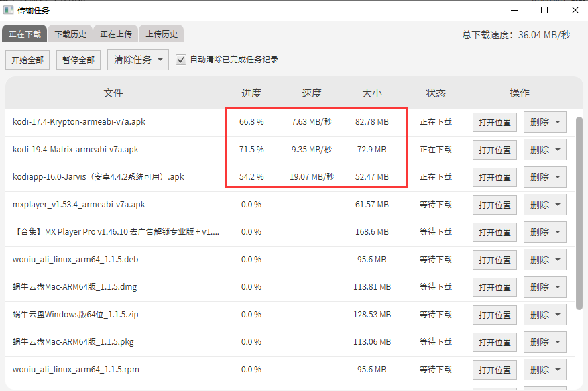This screenshot has width=588, height=391.
Task: Click the 开始全部 button
Action: (27, 60)
